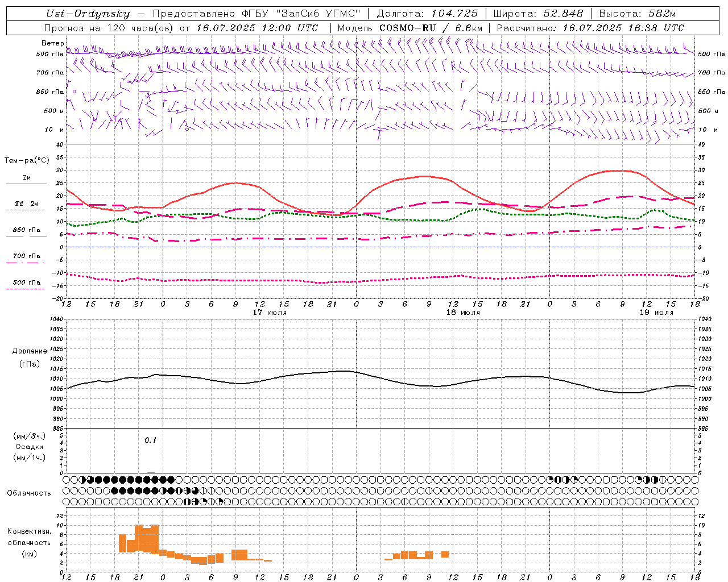Screen dimensions: 728x582
Task: Click the solid red line sample under 2м
Action: pyautogui.click(x=26, y=184)
